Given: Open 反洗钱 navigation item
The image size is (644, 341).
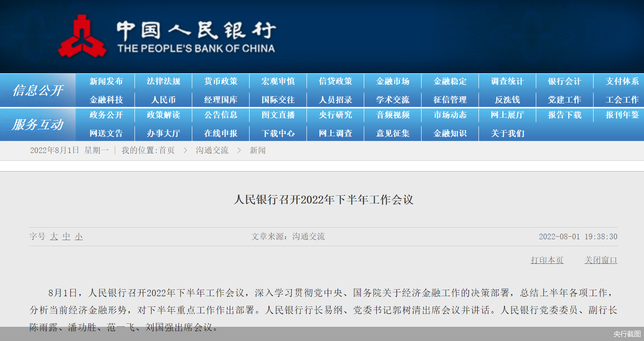Looking at the screenshot, I should pos(507,100).
